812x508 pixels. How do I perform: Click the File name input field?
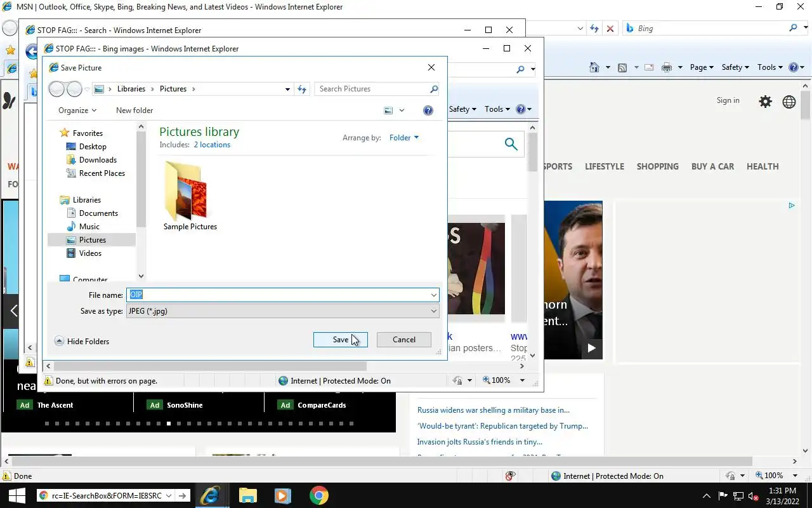tap(278, 295)
